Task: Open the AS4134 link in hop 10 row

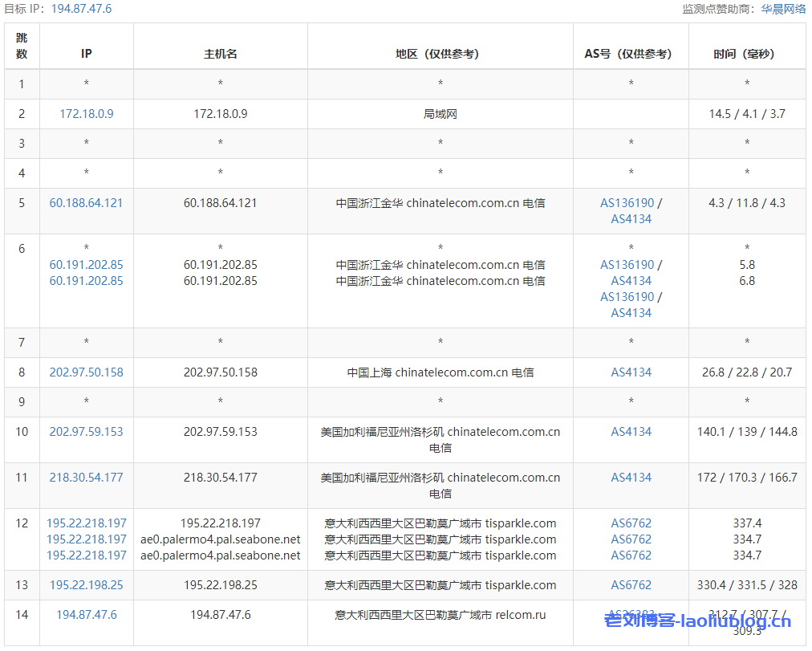Action: click(x=631, y=432)
